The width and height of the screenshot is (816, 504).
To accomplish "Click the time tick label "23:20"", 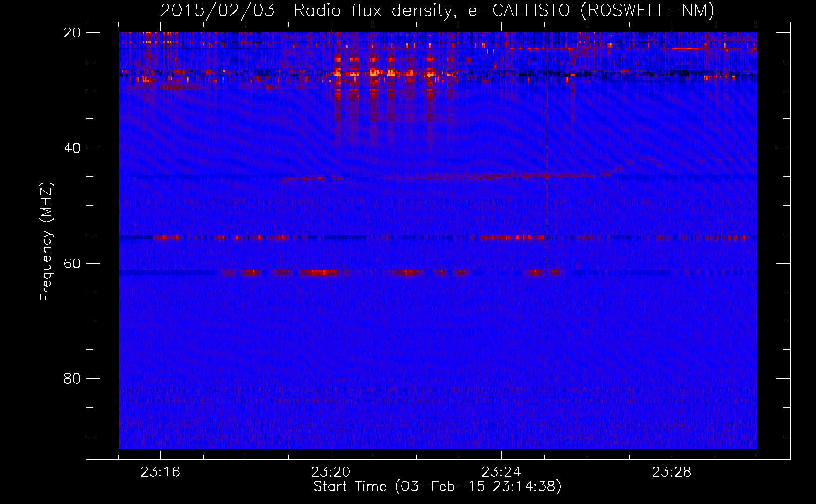I will click(331, 472).
